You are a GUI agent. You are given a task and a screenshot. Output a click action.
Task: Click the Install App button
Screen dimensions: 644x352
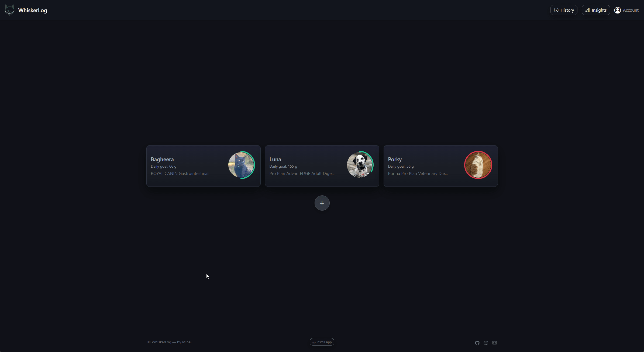(x=322, y=341)
